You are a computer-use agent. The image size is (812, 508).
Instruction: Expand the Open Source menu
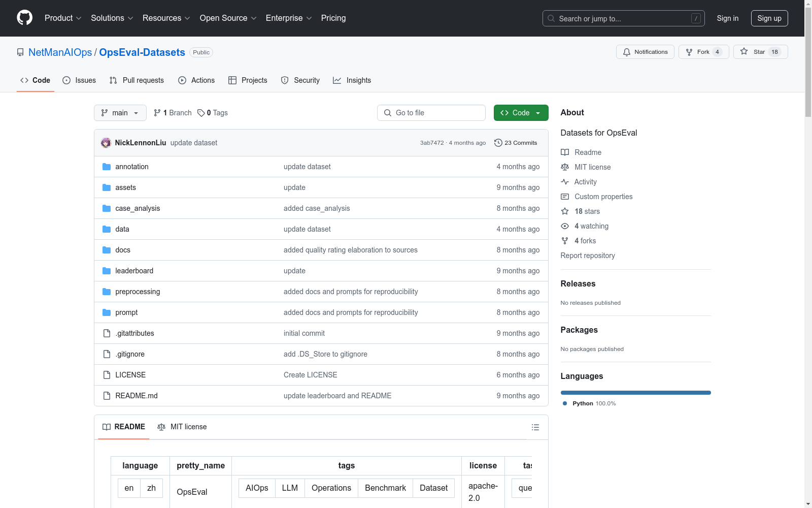(x=228, y=18)
